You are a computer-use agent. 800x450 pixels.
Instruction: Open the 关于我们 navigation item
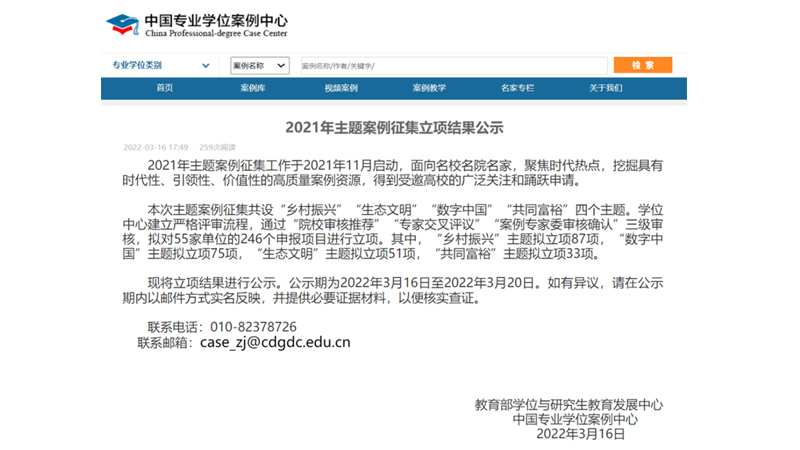click(606, 88)
